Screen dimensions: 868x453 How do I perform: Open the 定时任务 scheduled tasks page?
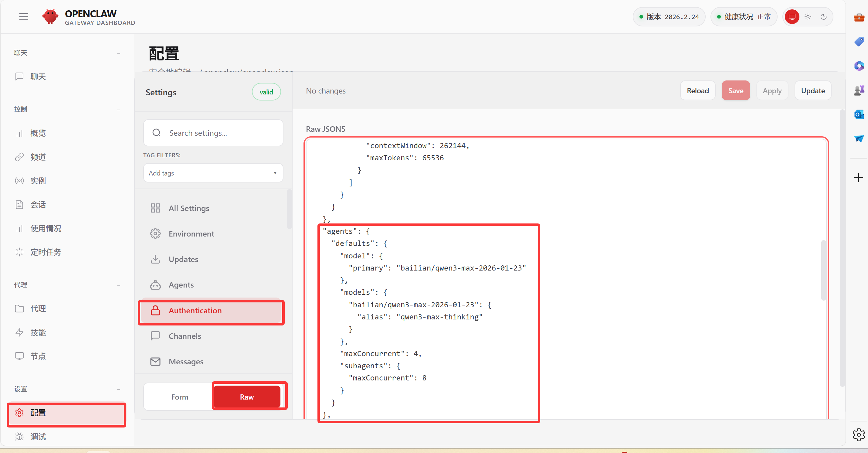[46, 252]
